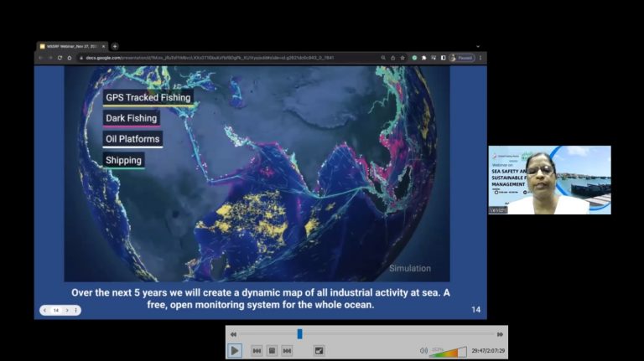Click slide number 14 in slide navigator
Screen dimensions: 644x361
[x=56, y=310]
